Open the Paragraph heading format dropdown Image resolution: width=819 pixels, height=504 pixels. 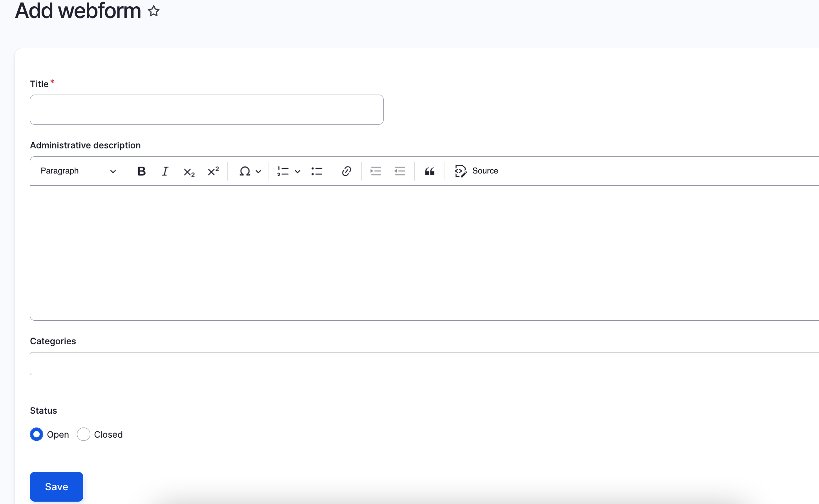(78, 171)
